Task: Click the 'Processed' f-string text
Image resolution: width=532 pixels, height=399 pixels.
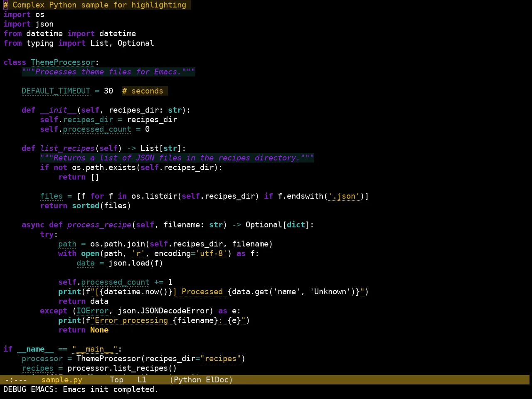Action: 202,292
